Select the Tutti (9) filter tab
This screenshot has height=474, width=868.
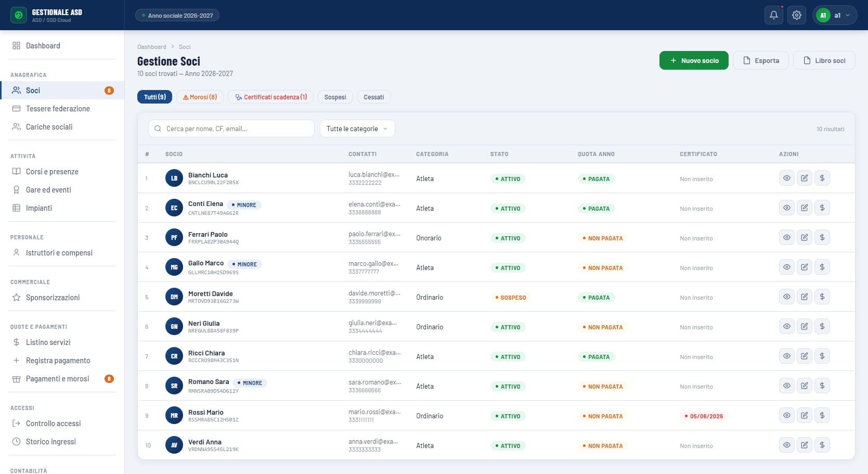[x=154, y=97]
